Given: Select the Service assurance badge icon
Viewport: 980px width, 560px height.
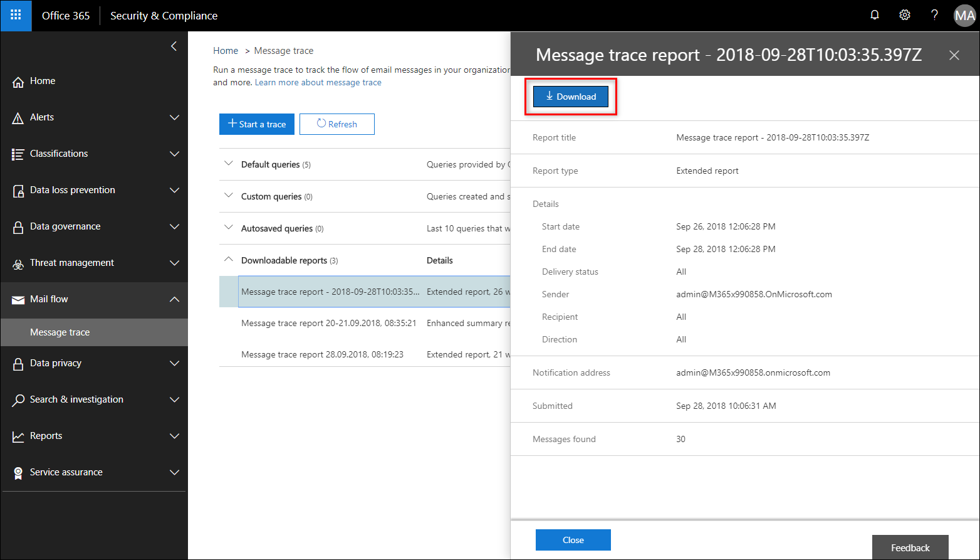Looking at the screenshot, I should [17, 472].
